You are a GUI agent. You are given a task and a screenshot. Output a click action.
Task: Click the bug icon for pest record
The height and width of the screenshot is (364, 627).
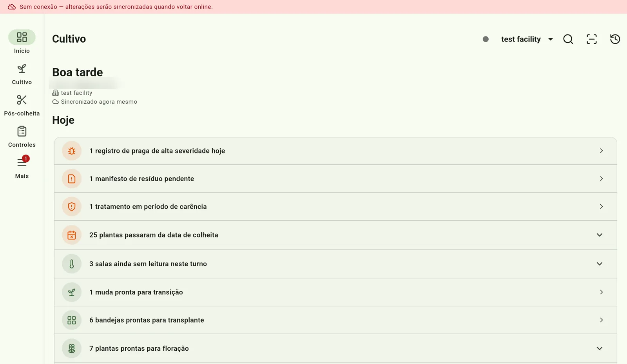72,151
